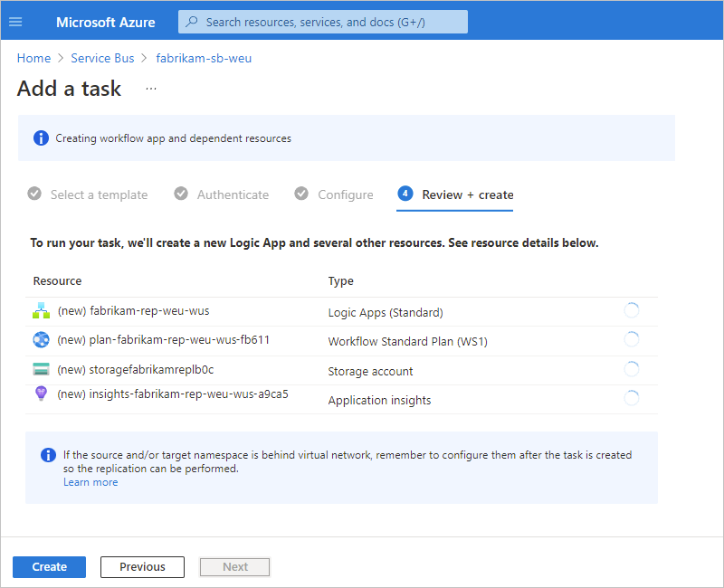Select the Authenticate step

233,194
